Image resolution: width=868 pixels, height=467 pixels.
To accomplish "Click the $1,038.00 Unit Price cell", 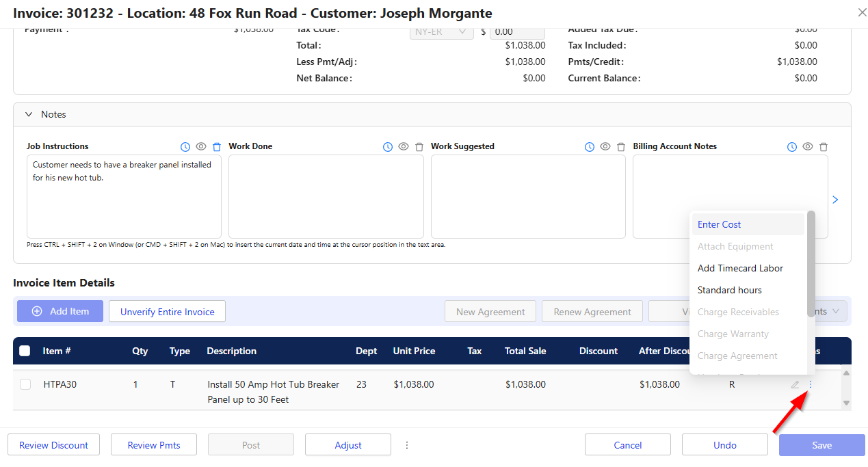I will [x=414, y=384].
